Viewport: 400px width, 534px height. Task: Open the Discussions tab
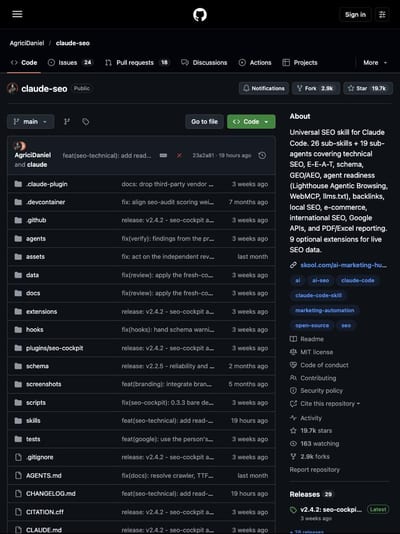204,63
